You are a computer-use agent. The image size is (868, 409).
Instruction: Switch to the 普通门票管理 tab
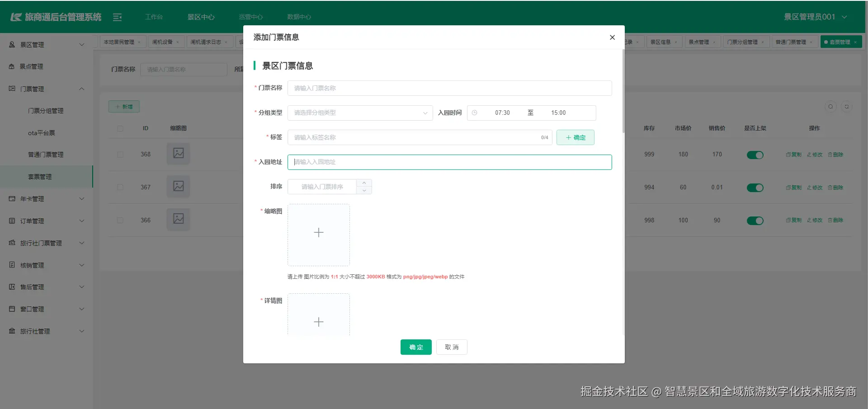tap(791, 42)
